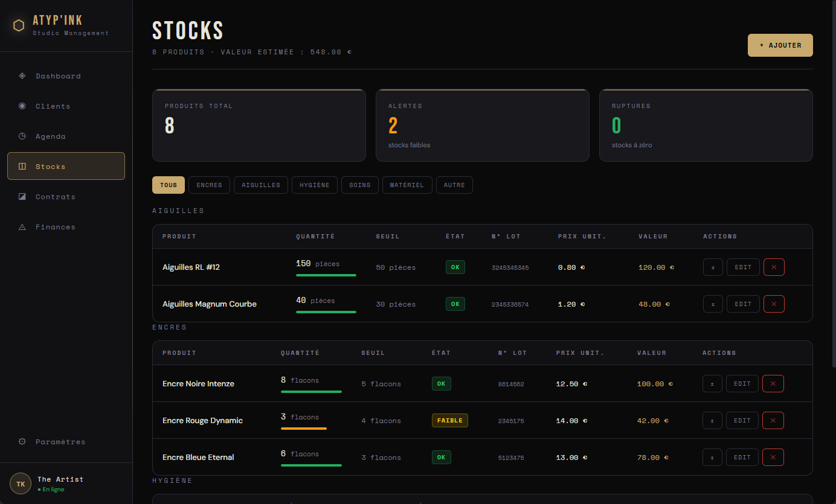
Task: Click product name Encre Rouge Dynamic
Action: [x=202, y=420]
